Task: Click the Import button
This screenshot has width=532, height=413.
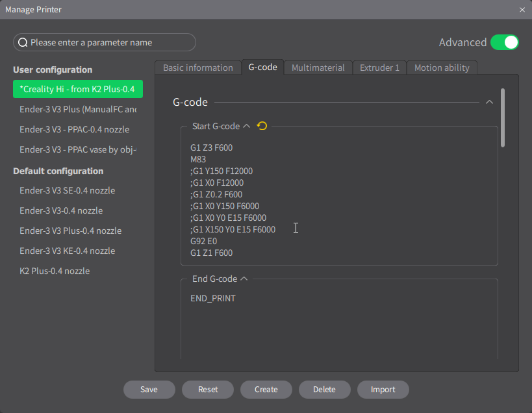Action: [x=383, y=389]
